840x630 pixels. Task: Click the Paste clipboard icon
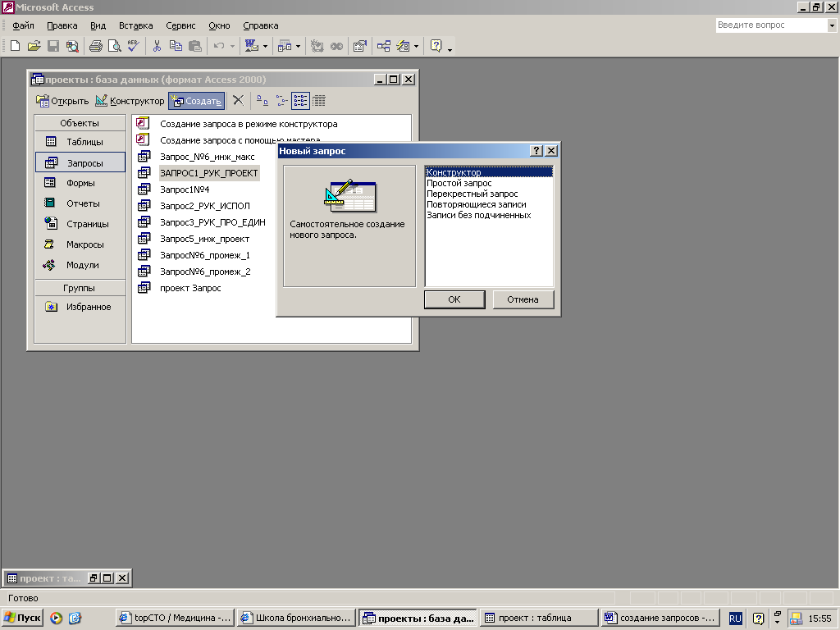click(195, 46)
